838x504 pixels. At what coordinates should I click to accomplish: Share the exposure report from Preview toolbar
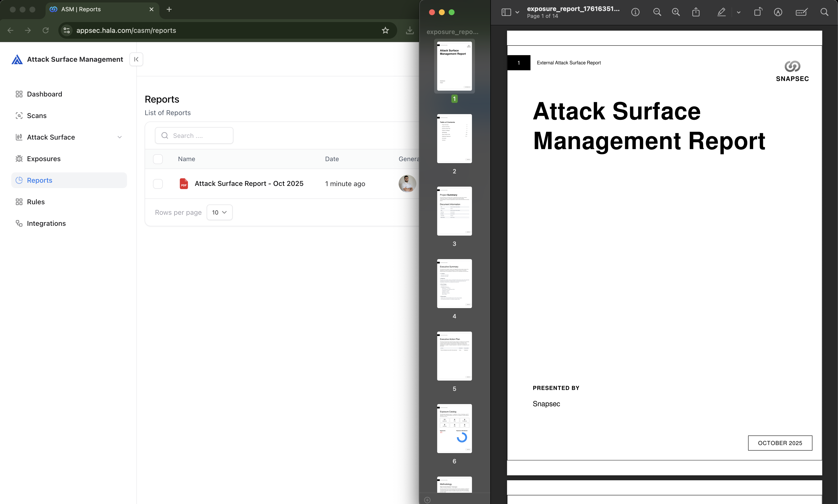(x=696, y=12)
